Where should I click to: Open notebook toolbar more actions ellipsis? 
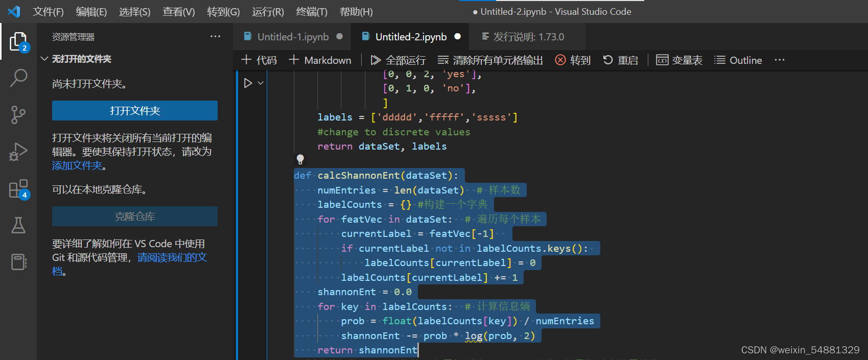(779, 60)
